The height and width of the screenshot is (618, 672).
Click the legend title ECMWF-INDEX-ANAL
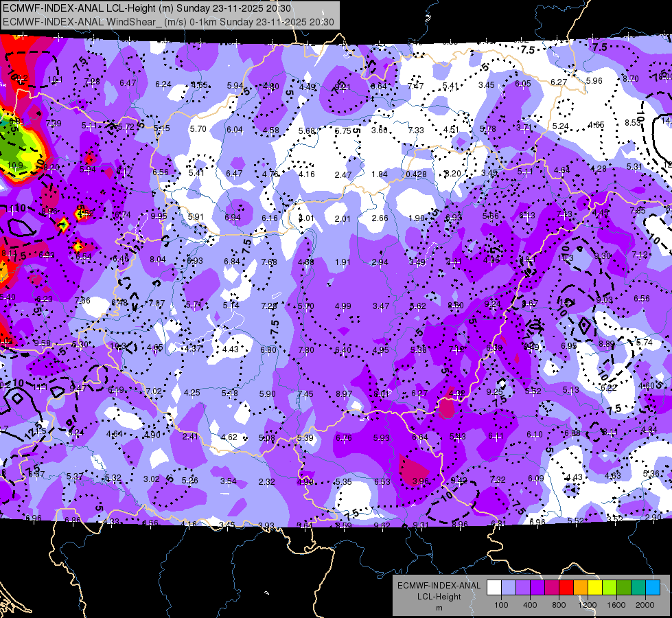[x=439, y=586]
